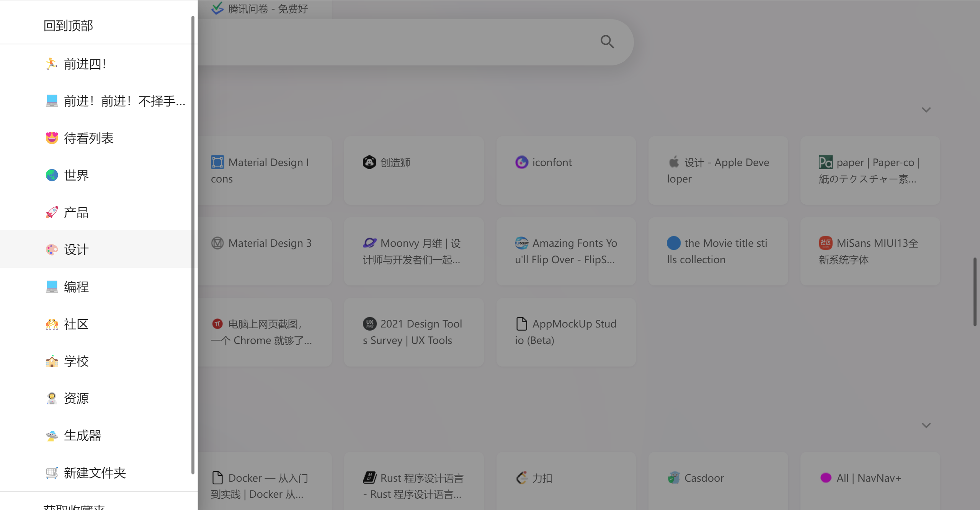Viewport: 980px width, 510px height.
Task: Go to 编程 in sidebar menu
Action: click(76, 287)
